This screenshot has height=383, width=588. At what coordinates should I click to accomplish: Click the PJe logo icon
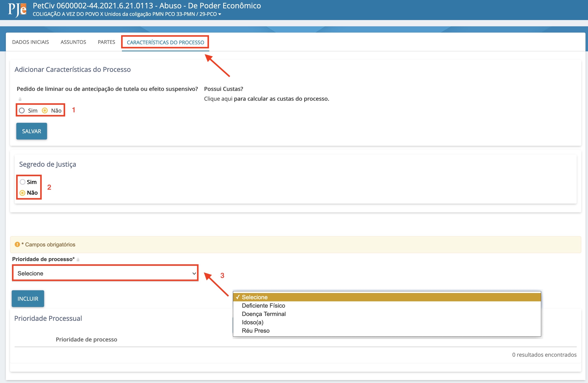point(17,10)
